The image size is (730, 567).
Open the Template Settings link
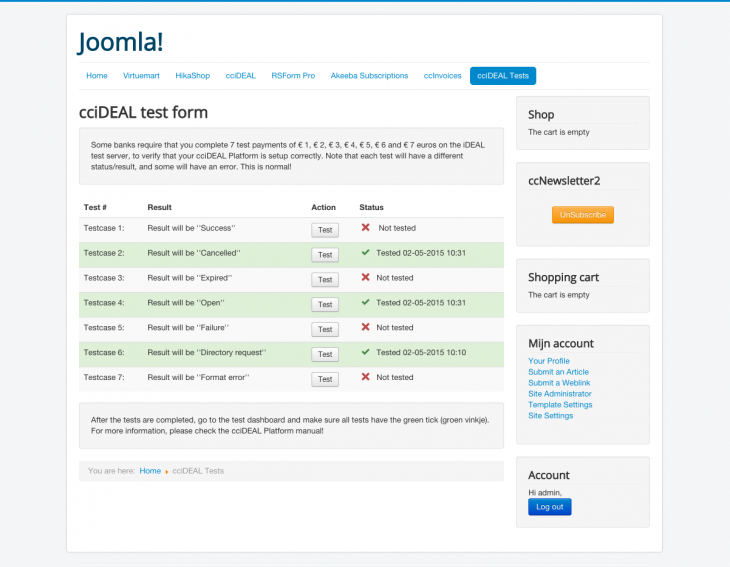point(560,405)
